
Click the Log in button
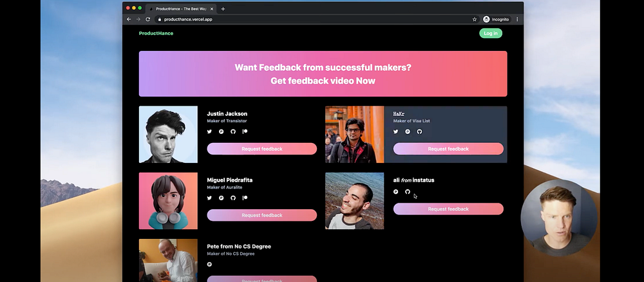490,33
